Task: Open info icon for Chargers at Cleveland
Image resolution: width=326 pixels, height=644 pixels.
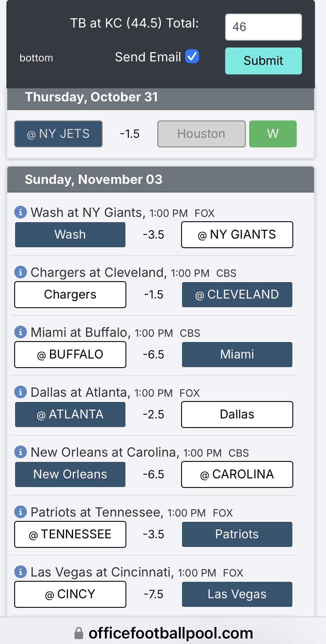Action: click(21, 272)
